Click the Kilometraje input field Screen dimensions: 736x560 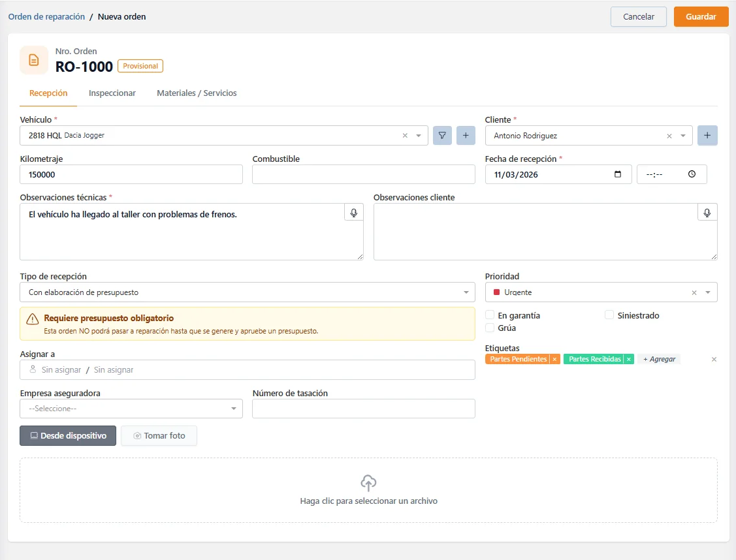tap(131, 174)
